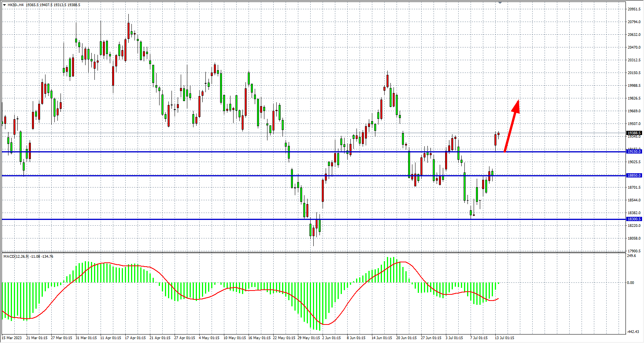Click the 0.00 level on MACD scale
Viewport: 644px width, 343px height.
tap(631, 283)
